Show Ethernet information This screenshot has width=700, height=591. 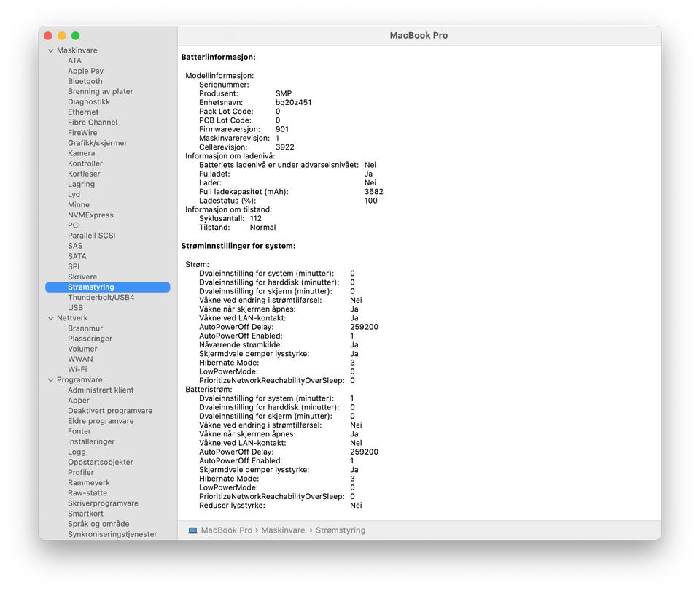tap(83, 112)
